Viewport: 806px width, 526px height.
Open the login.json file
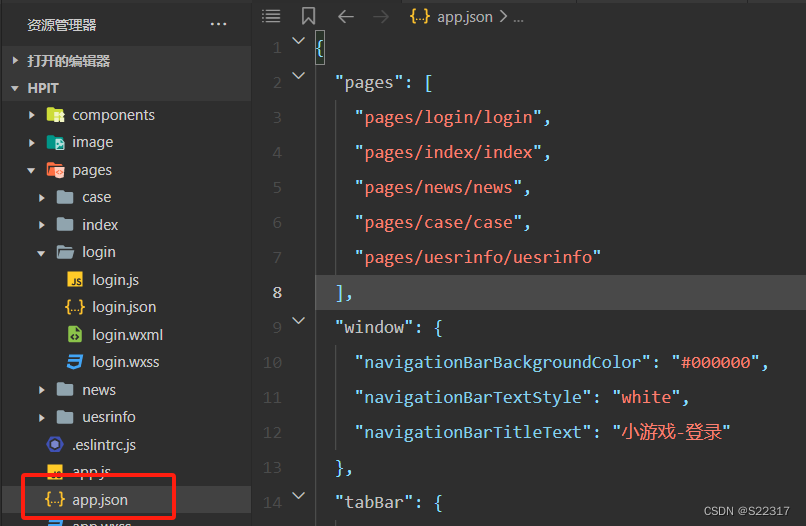[124, 307]
